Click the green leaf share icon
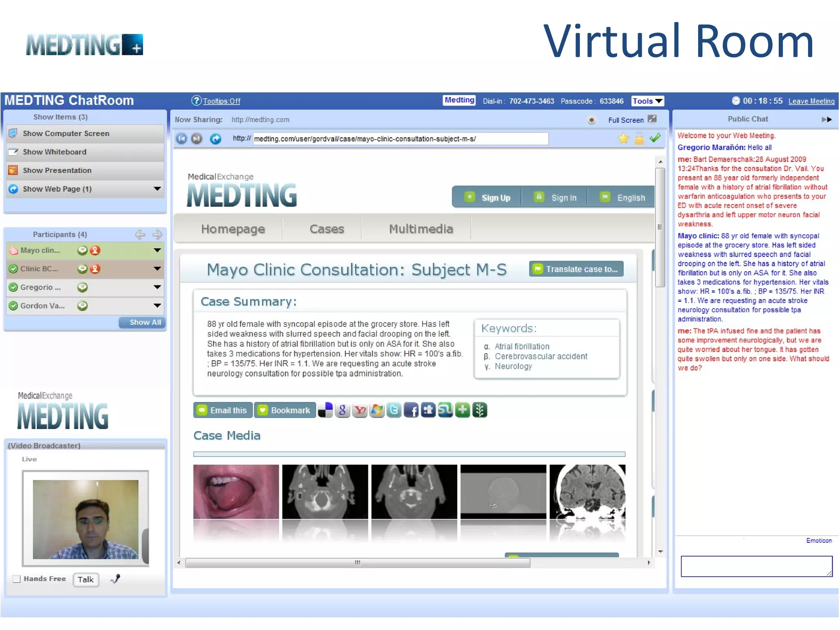The height and width of the screenshot is (630, 840). point(480,410)
